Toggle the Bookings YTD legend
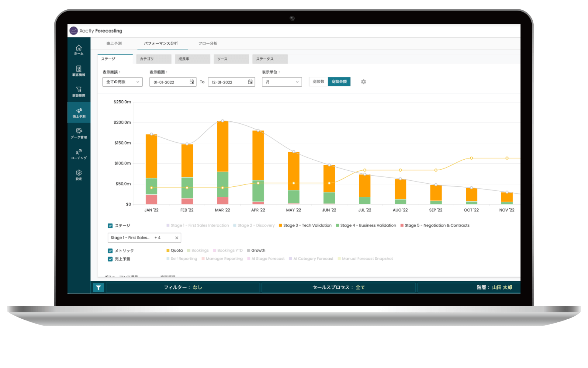The height and width of the screenshot is (368, 588). (228, 250)
